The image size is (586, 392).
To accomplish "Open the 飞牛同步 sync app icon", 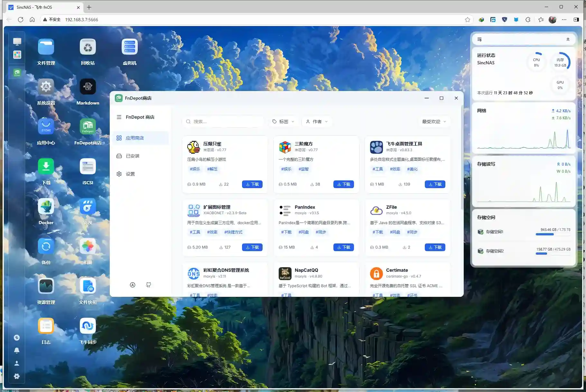I will (88, 326).
